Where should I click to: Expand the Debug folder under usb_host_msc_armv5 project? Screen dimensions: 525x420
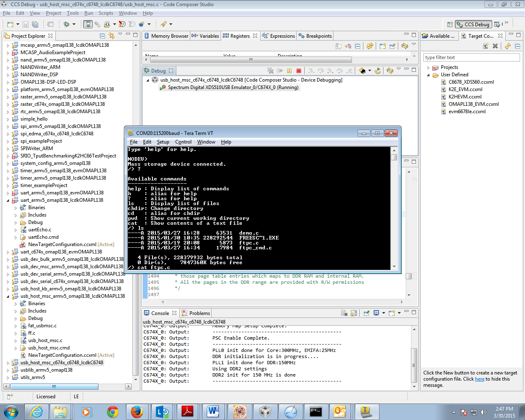point(16,318)
